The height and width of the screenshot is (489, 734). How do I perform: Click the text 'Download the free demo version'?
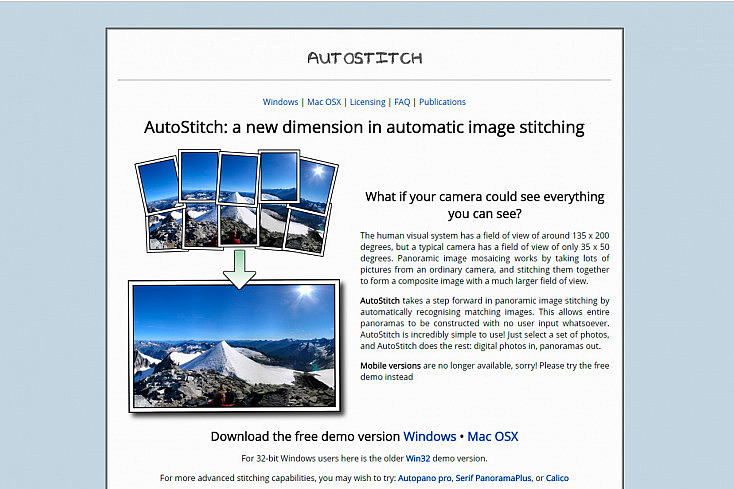(x=305, y=437)
